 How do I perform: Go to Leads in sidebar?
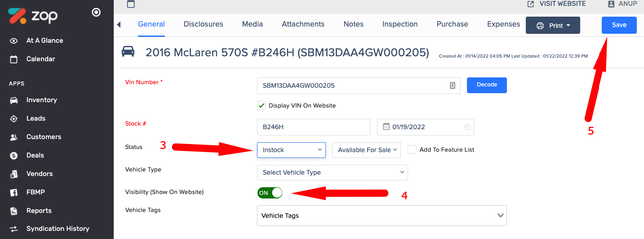click(x=36, y=118)
